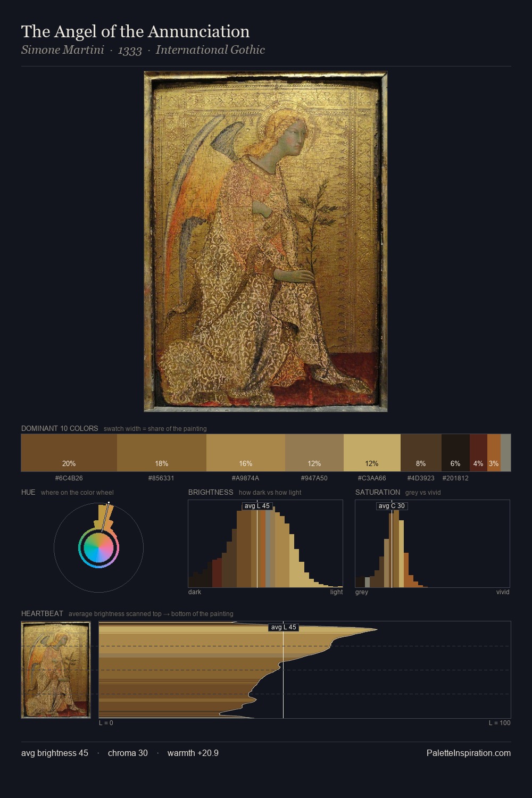Select the 6% near-black swatch

click(455, 453)
